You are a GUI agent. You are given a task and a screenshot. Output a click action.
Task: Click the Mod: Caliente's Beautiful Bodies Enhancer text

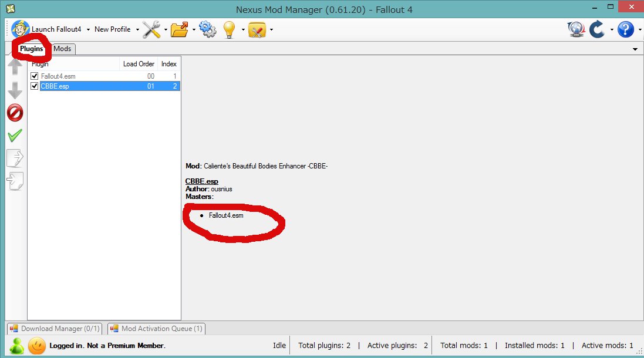pyautogui.click(x=257, y=166)
